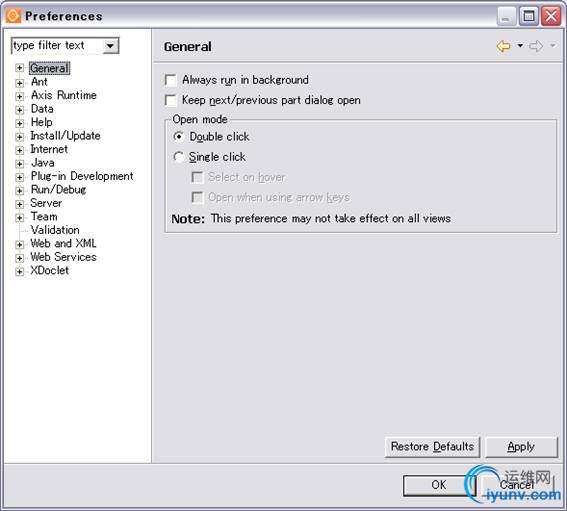
Task: Check the Select on hover checkbox
Action: pos(197,177)
